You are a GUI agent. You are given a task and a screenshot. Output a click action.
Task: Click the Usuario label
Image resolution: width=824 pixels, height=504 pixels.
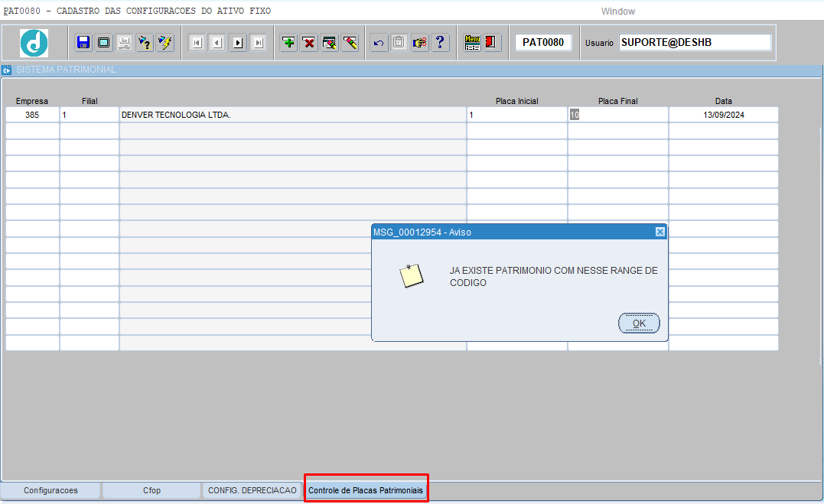point(600,43)
